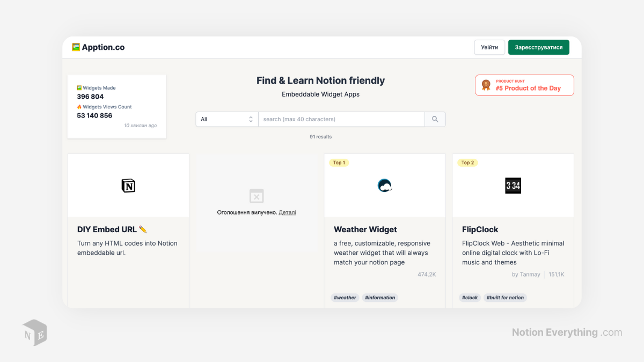Image resolution: width=644 pixels, height=362 pixels.
Task: Click the picture emoji beside Widgets Made
Action: coord(78,87)
